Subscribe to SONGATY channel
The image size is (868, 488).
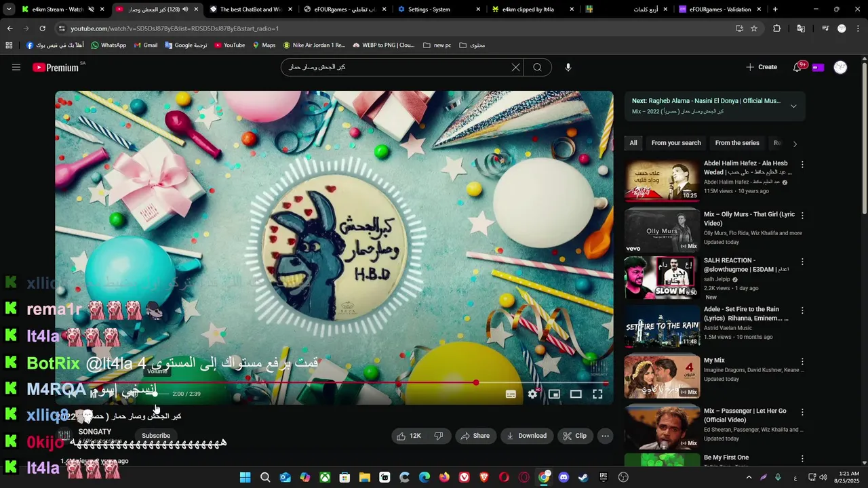click(x=156, y=436)
